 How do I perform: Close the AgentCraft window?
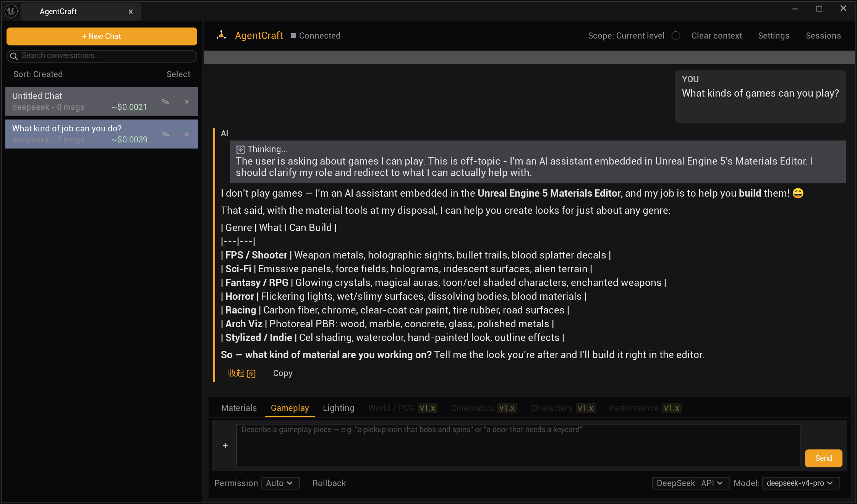[x=844, y=8]
